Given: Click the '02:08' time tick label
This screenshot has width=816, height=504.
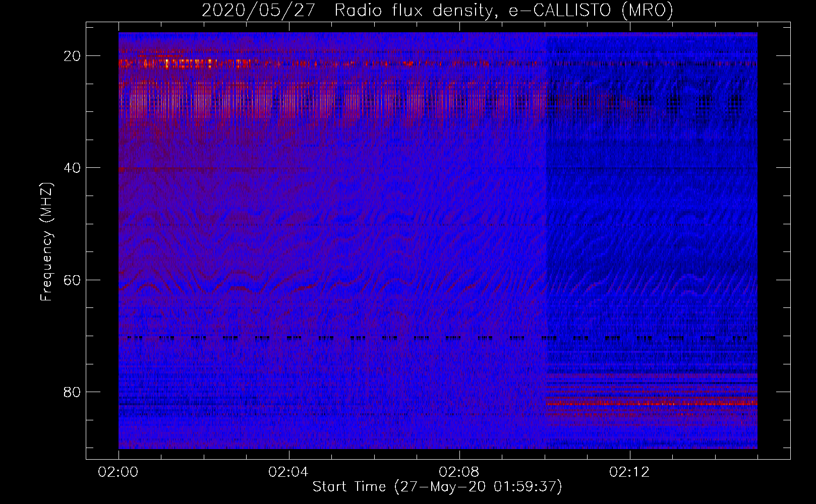Looking at the screenshot, I should [459, 472].
